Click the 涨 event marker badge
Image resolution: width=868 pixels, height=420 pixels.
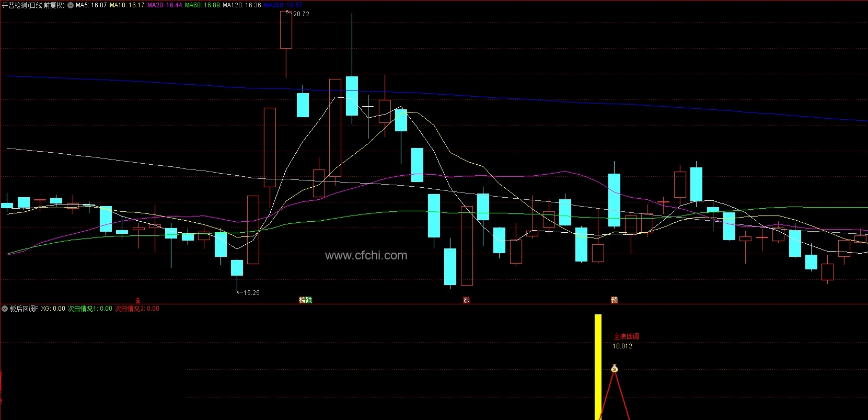(x=466, y=300)
